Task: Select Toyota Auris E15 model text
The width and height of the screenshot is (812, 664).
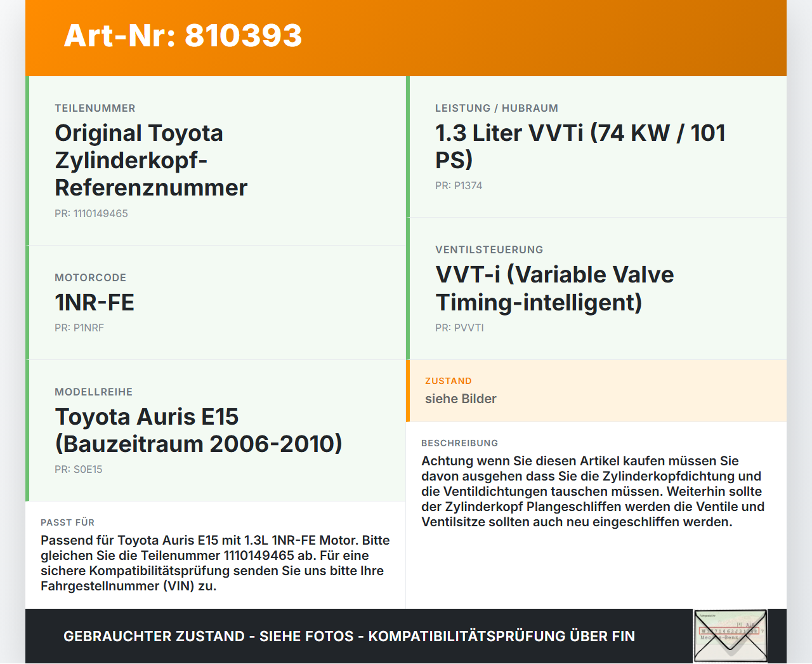Action: point(199,430)
